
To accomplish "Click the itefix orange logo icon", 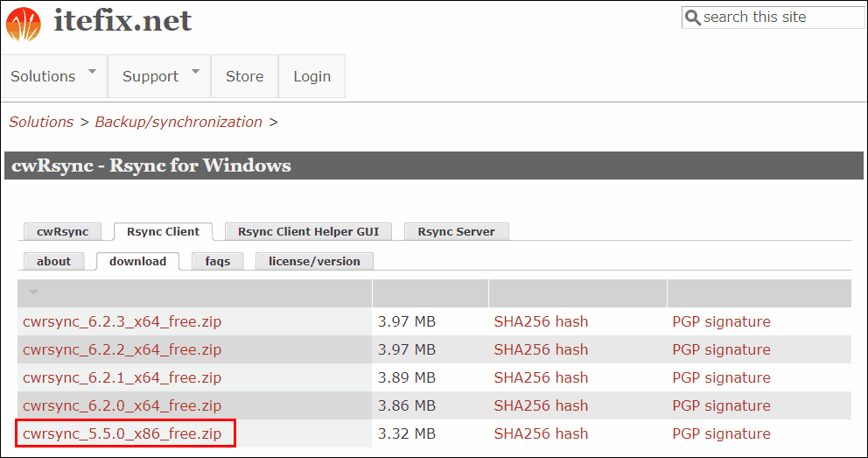I will point(24,24).
